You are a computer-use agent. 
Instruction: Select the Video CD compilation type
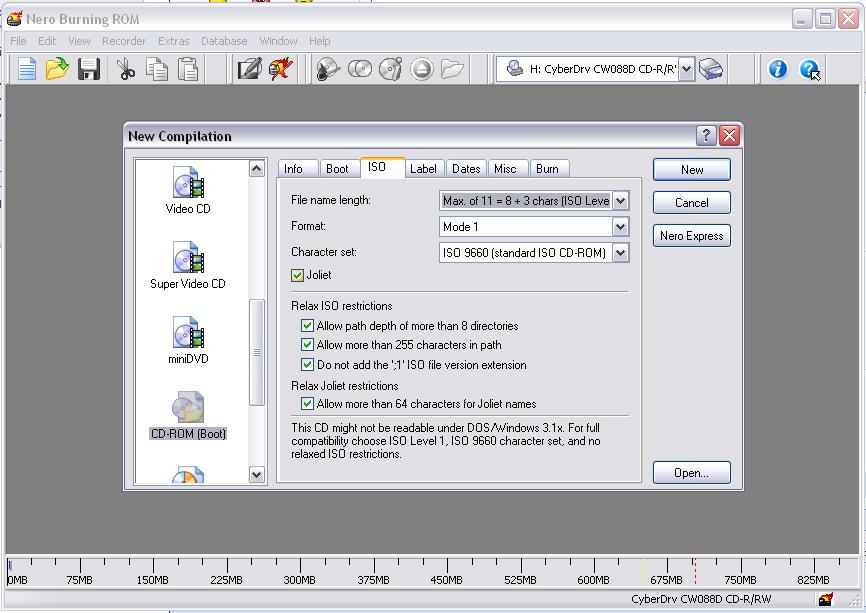(188, 191)
